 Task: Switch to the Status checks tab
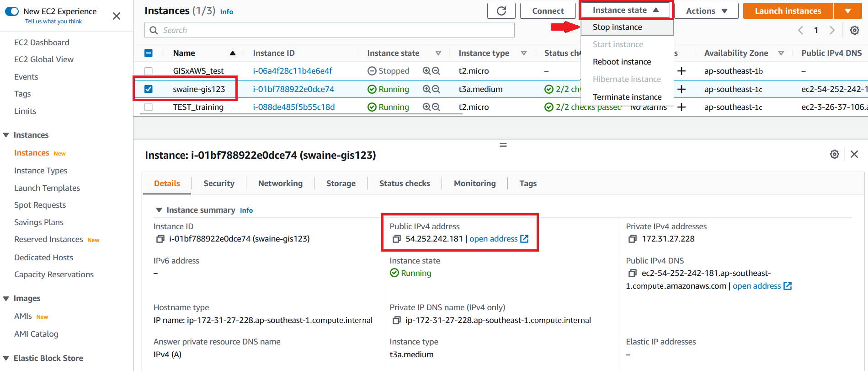point(405,183)
